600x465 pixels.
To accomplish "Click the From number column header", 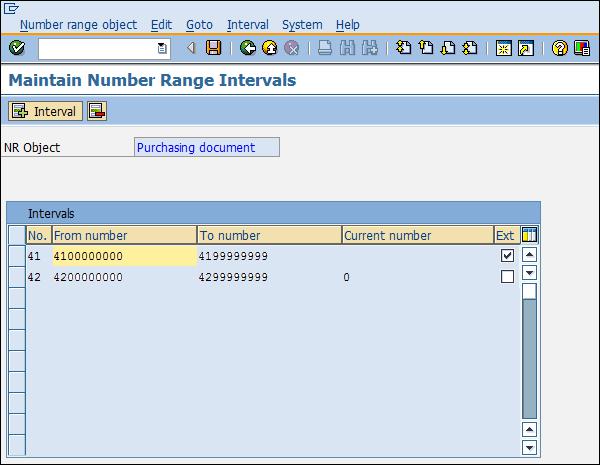I will [x=124, y=235].
